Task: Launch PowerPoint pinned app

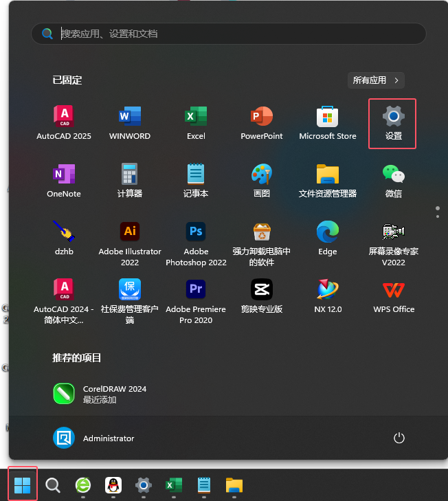Action: [x=262, y=123]
